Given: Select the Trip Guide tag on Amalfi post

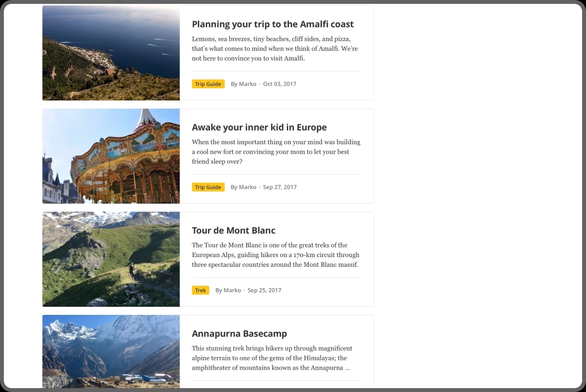Looking at the screenshot, I should 208,84.
